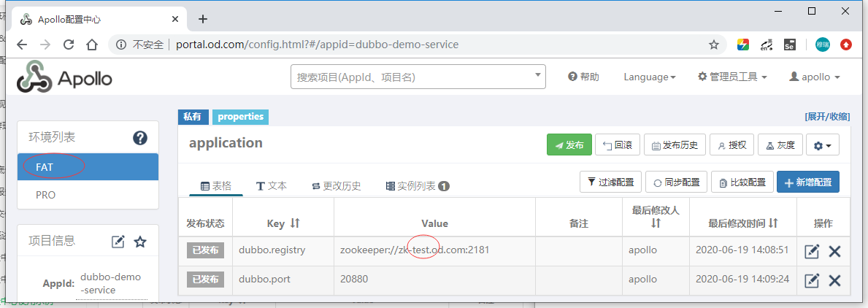Edit the dubbo.registry row
Screen dimensions: 868x308
point(812,252)
